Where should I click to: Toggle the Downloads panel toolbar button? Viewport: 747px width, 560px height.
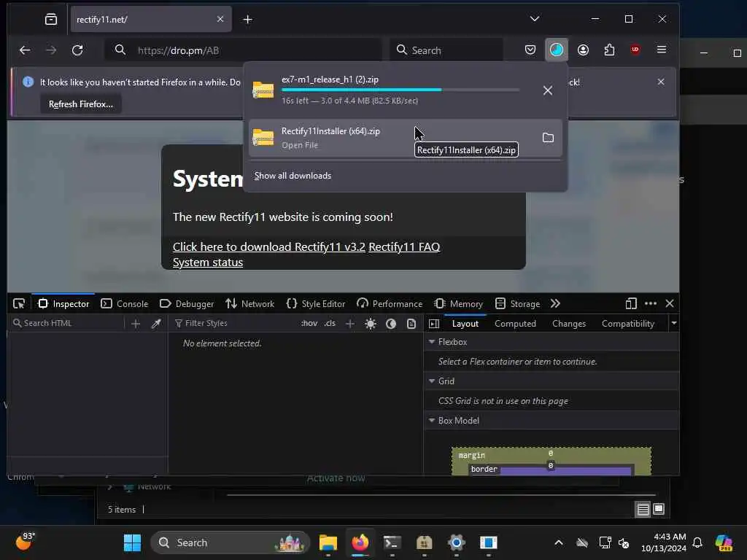(x=557, y=50)
